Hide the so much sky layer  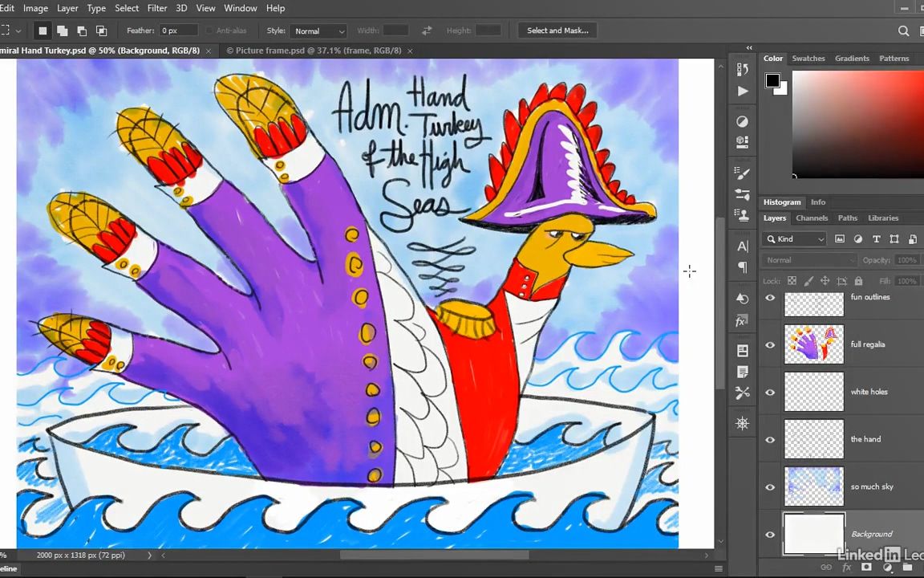(x=770, y=486)
